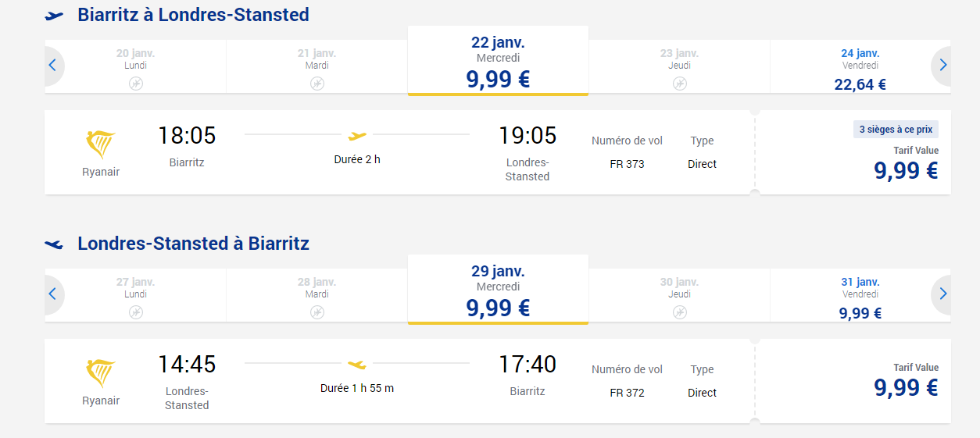Click the return plane icon beside Londres-Stansted à Biarritz
This screenshot has height=438, width=980.
(x=55, y=244)
